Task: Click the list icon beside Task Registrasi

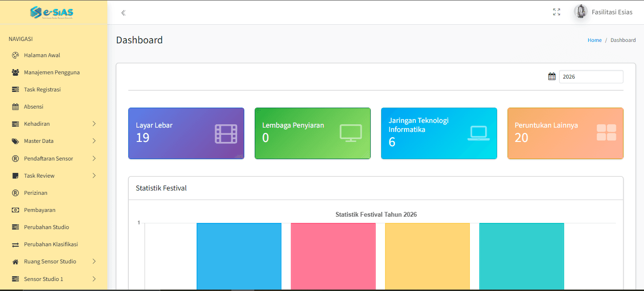Action: (x=15, y=90)
